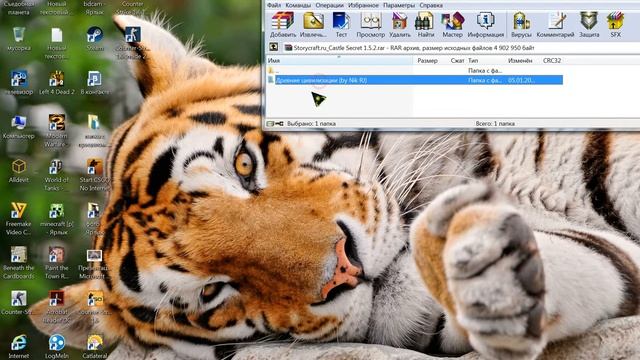Image resolution: width=640 pixels, height=360 pixels.
Task: Click the 'Выбрано: 1 папка' status text
Action: point(311,123)
